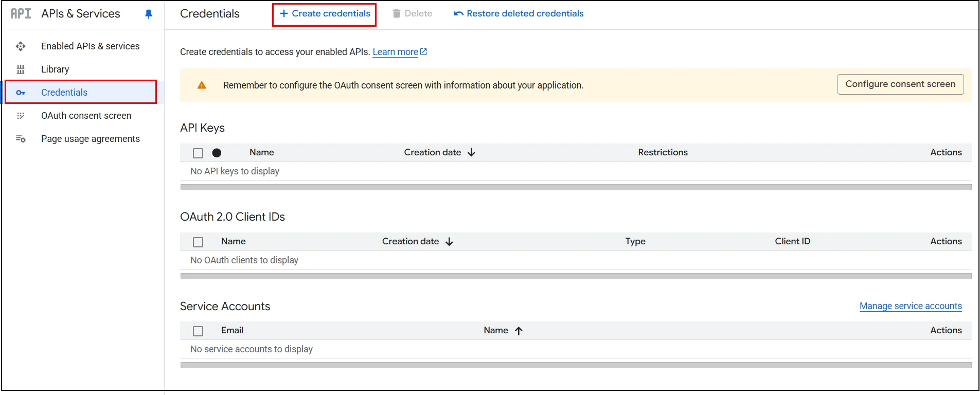Click the Restrictions column header

663,152
